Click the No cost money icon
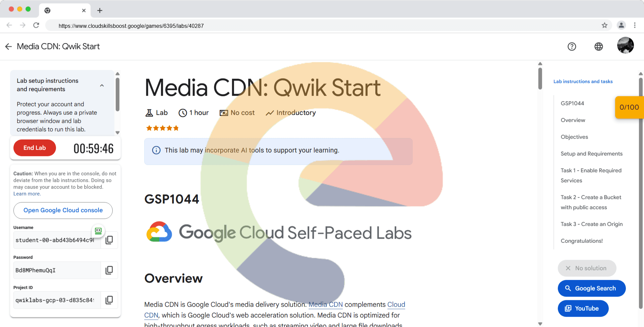Viewport: 644px width, 327px height. click(x=224, y=113)
